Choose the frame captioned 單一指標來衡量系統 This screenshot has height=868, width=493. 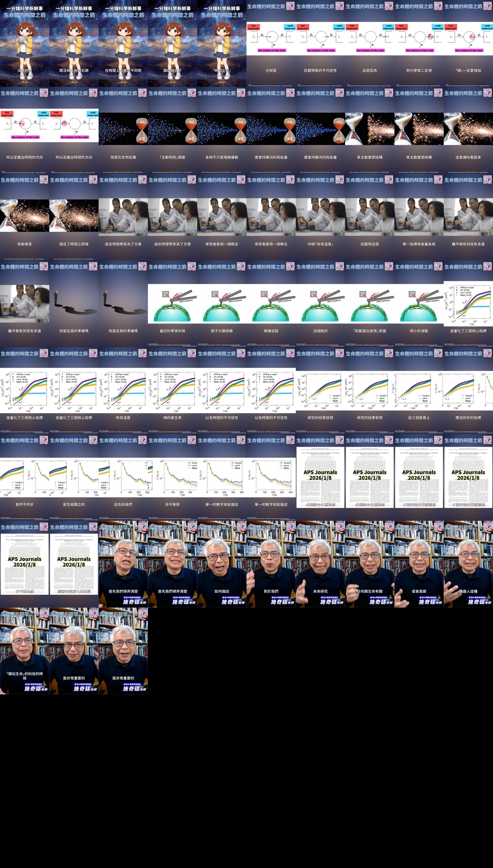(x=419, y=217)
